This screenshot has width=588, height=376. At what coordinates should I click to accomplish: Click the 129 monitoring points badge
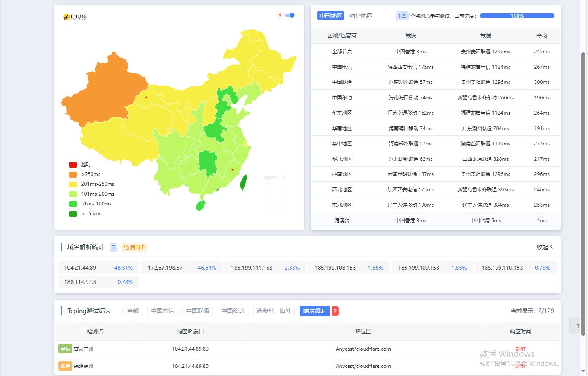[x=402, y=16]
